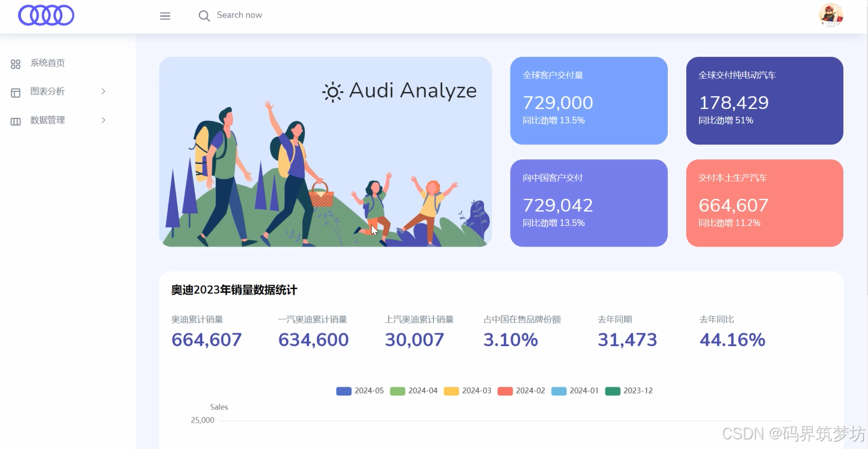The image size is (868, 449).
Task: Click the 向中国客户交付 card title
Action: pyautogui.click(x=553, y=178)
